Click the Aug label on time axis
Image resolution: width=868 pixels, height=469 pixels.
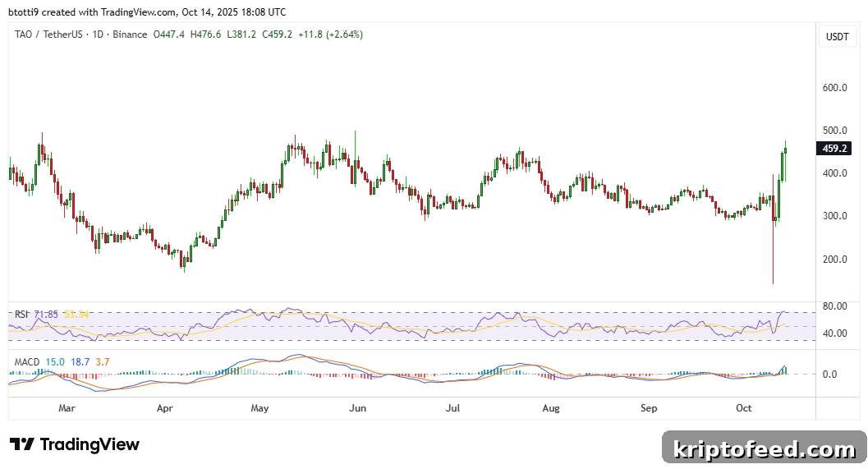tap(551, 408)
